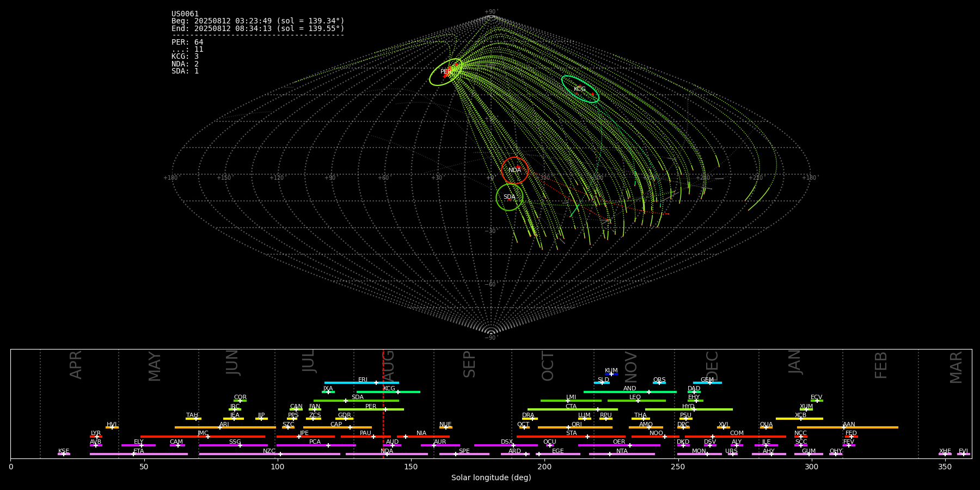Click the red NDA radiant circle
Image resolution: width=980 pixels, height=490 pixels.
pos(514,170)
